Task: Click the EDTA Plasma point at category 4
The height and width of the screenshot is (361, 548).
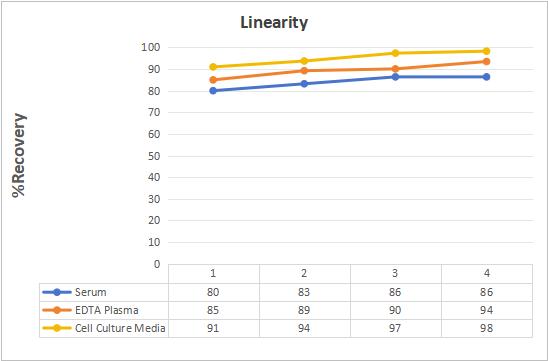Action: (x=486, y=62)
